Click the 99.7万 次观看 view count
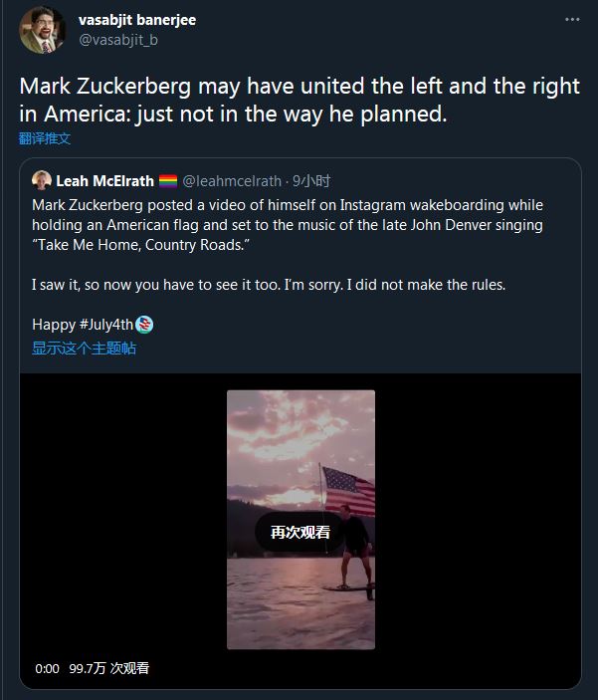 (x=108, y=668)
